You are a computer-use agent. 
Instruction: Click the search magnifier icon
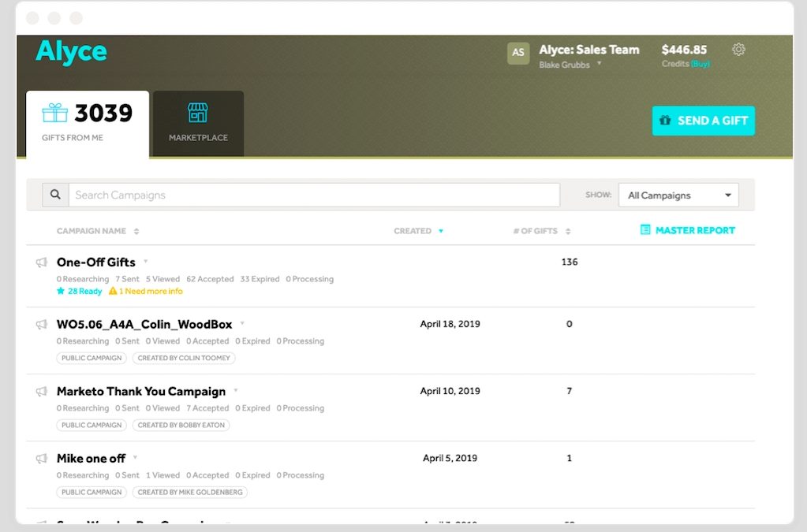[x=55, y=195]
